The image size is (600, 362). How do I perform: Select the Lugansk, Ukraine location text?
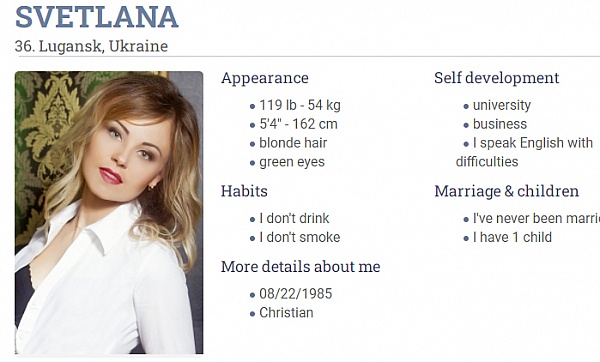pos(103,46)
